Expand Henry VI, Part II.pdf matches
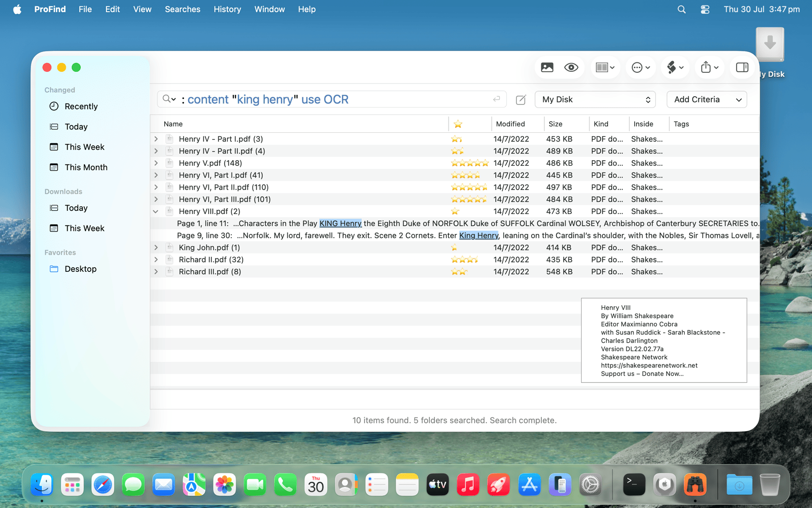The width and height of the screenshot is (812, 508). pyautogui.click(x=156, y=187)
